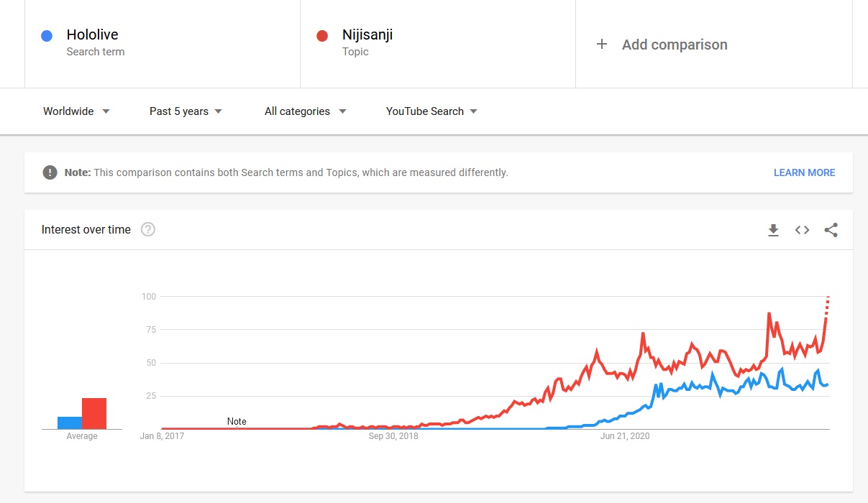
Task: Share the Interest over time chart
Action: click(x=831, y=230)
